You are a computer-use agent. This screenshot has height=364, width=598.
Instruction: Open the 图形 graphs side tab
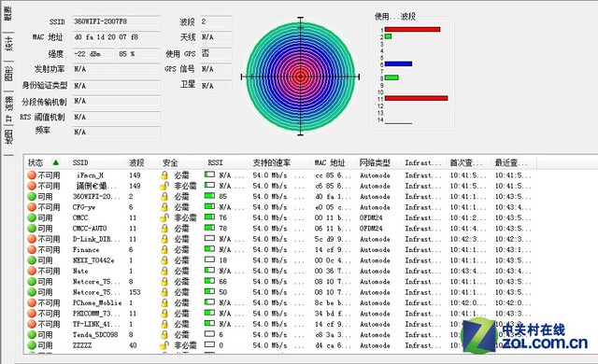pos(7,73)
